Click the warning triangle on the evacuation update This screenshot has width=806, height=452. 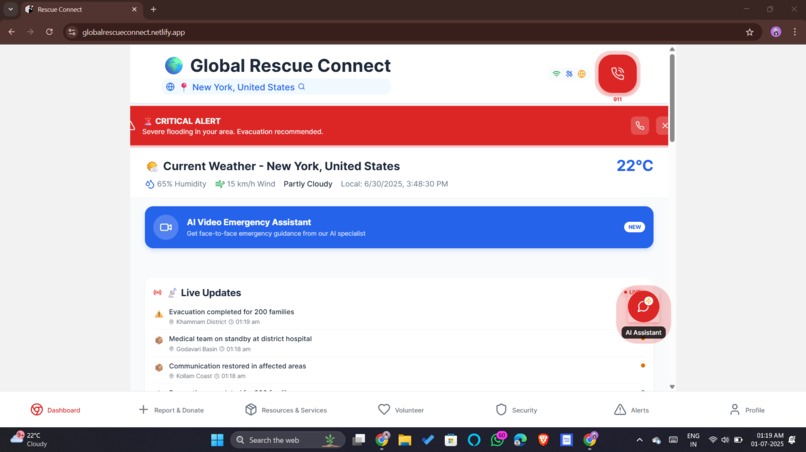click(159, 314)
